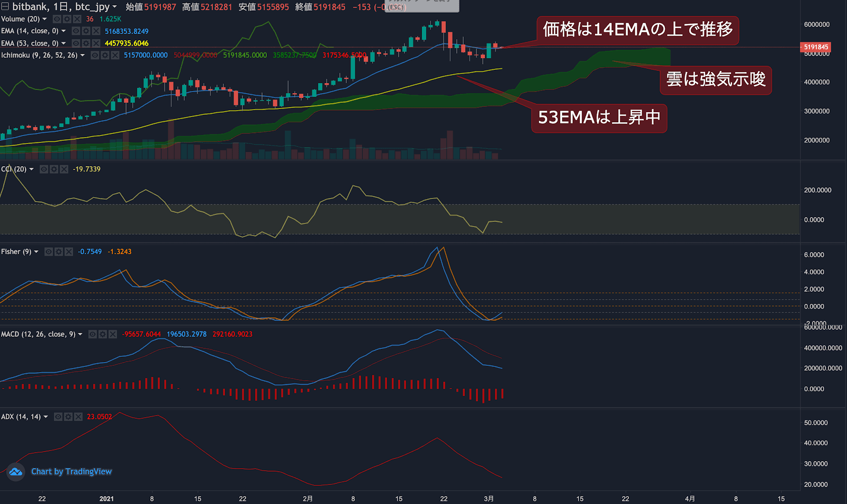Image resolution: width=847 pixels, height=504 pixels.
Task: Open the btc_jpy symbol dropdown
Action: [115, 7]
